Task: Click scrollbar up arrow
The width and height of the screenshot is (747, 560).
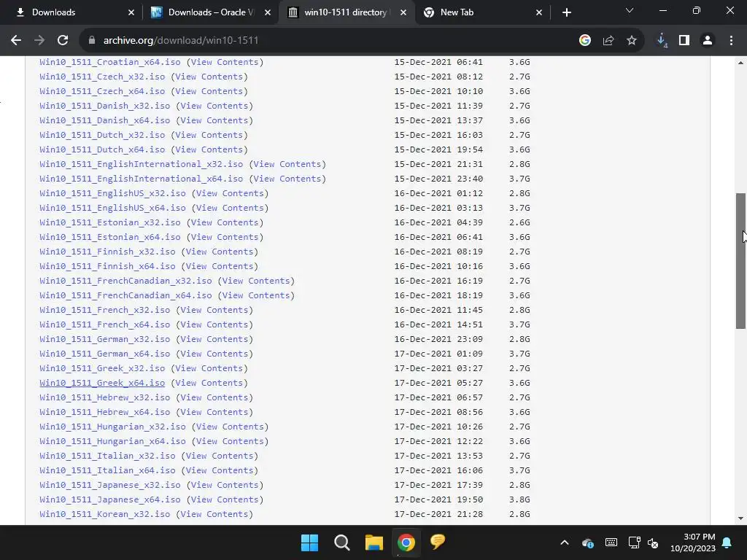Action: point(740,63)
